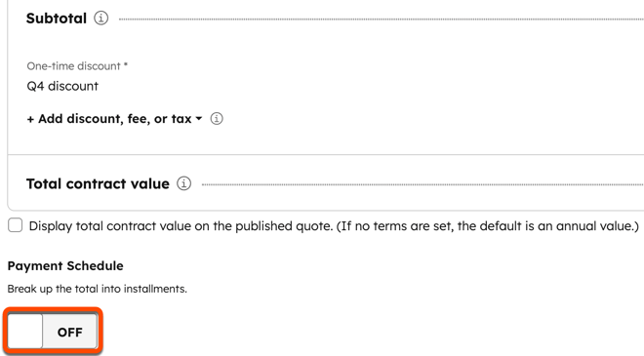The image size is (644, 356).
Task: Click info icon beside Add discount dropdown
Action: [217, 119]
